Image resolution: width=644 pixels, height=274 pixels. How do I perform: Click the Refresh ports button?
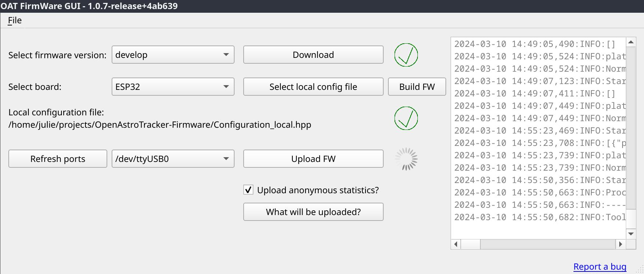tap(58, 159)
